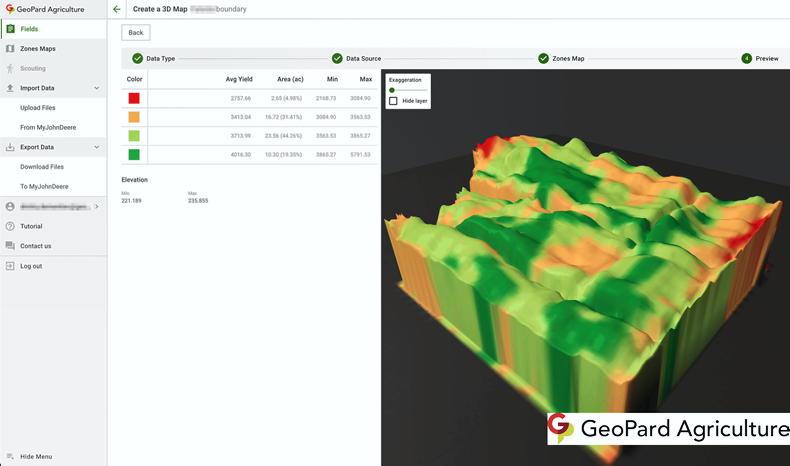
Task: Expand the user account arrow
Action: (97, 207)
